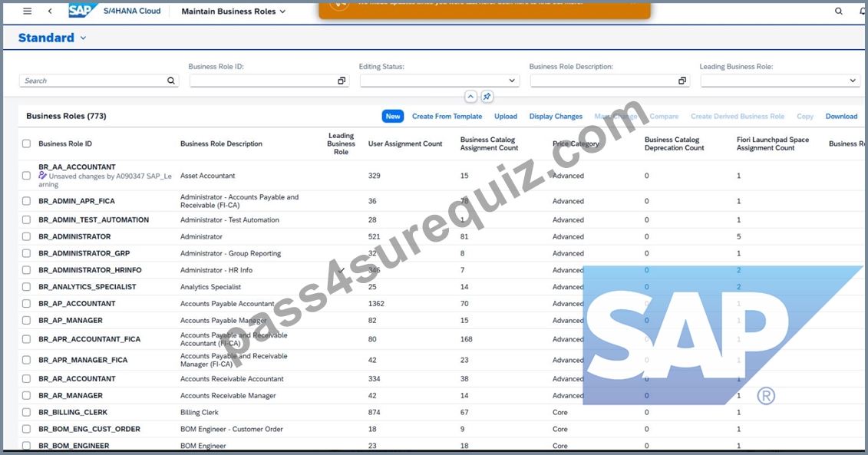Click the search icon in Search field
Viewport: 868px width, 455px height.
(x=171, y=81)
